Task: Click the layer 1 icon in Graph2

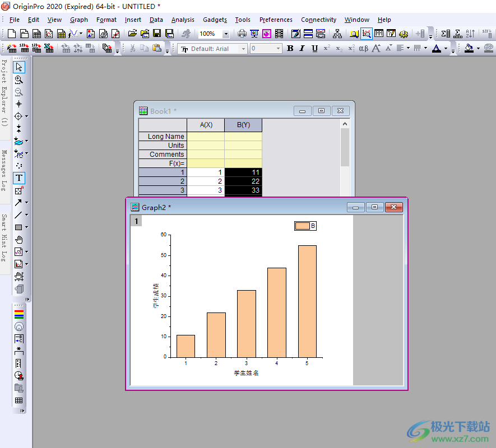Action: coord(136,221)
